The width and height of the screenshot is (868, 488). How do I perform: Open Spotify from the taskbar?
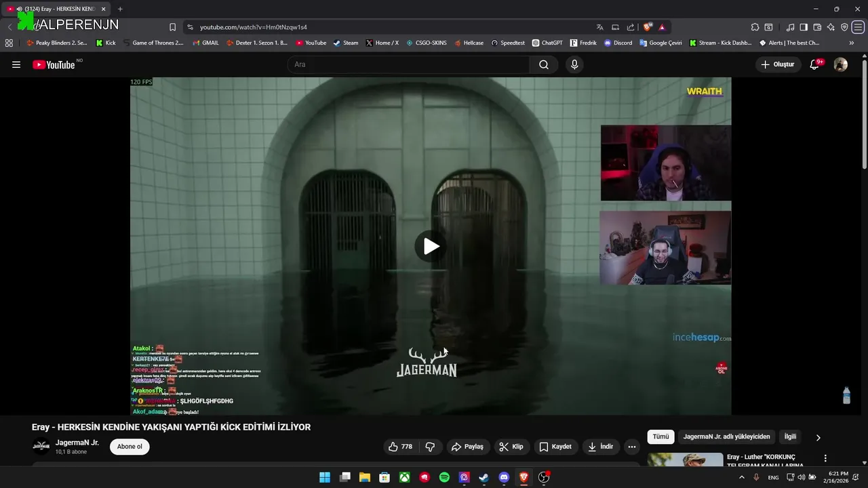[444, 477]
